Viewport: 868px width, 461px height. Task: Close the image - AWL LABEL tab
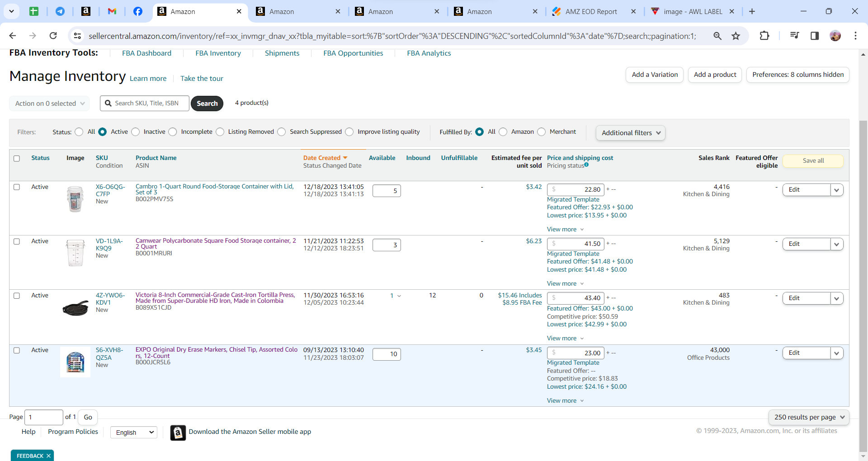(x=732, y=11)
